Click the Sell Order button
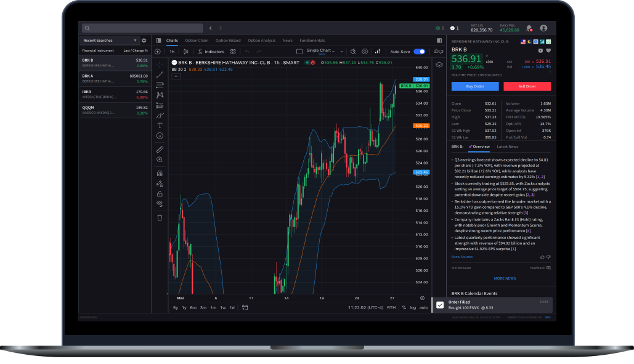This screenshot has height=364, width=634. pyautogui.click(x=527, y=86)
